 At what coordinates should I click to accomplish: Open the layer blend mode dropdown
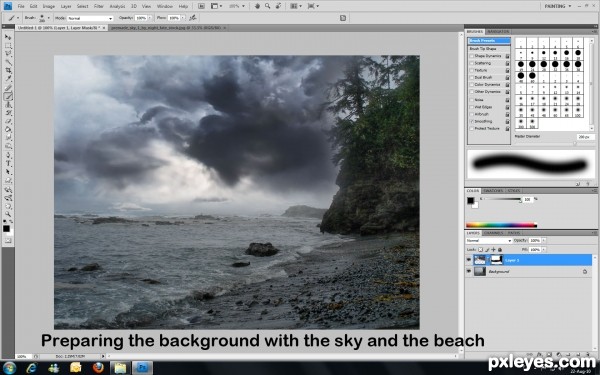click(x=489, y=241)
